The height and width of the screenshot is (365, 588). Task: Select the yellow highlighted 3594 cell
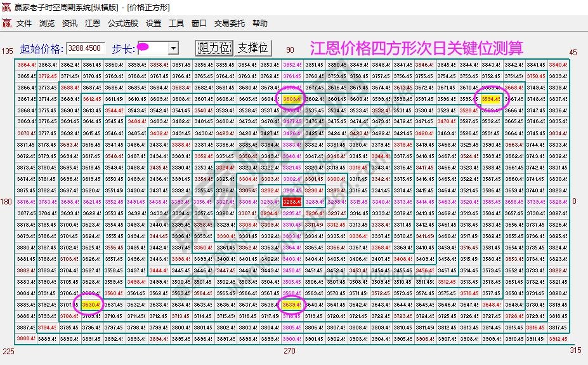click(x=490, y=99)
